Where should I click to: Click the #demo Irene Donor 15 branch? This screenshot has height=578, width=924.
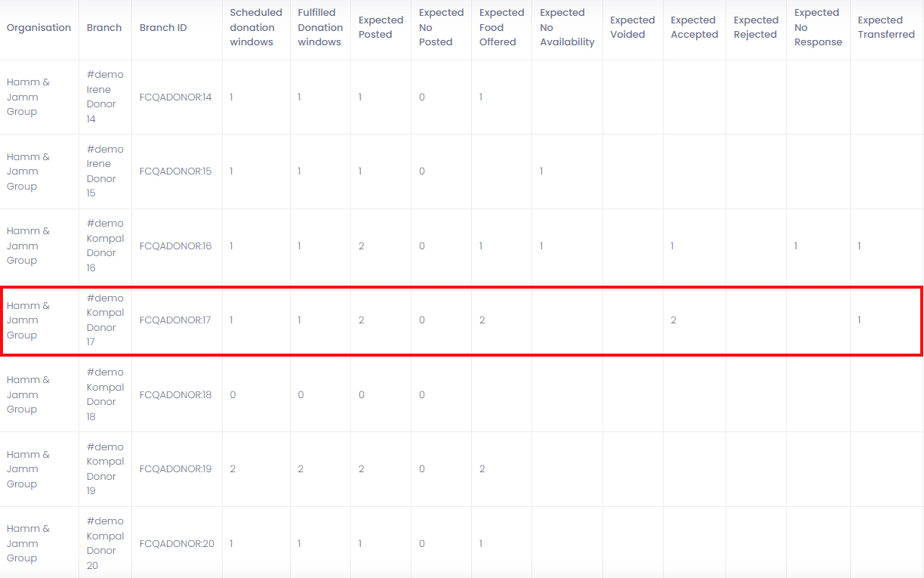point(105,172)
